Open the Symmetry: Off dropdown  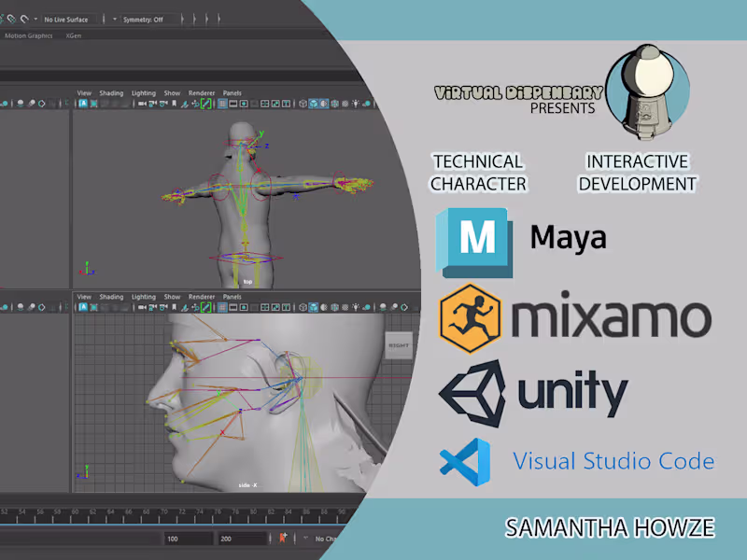tap(148, 20)
